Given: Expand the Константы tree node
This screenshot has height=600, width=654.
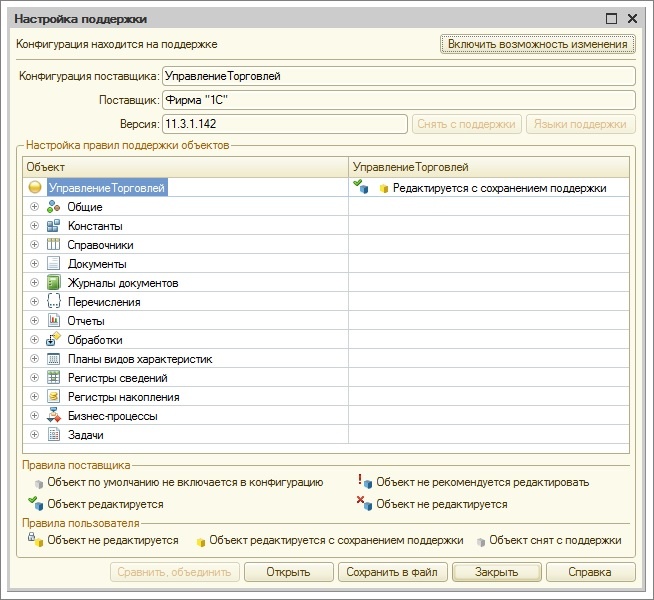Looking at the screenshot, I should click(35, 226).
